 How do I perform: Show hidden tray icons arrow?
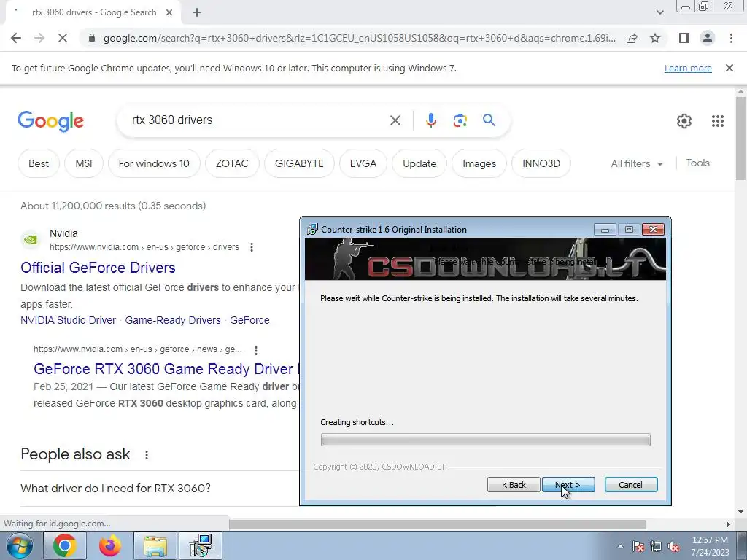(620, 546)
